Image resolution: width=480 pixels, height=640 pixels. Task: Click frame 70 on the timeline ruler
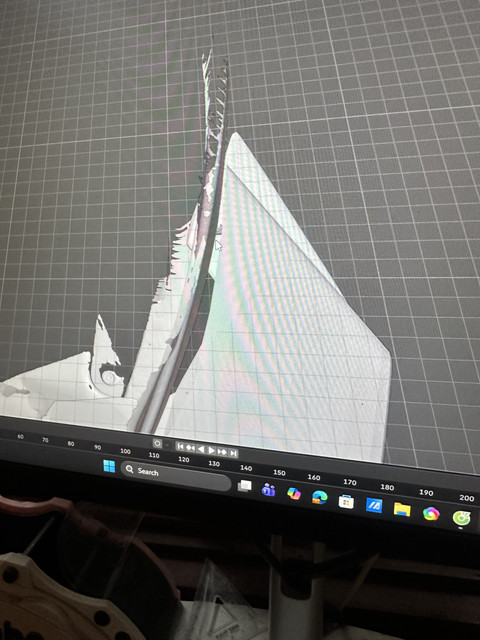45,440
